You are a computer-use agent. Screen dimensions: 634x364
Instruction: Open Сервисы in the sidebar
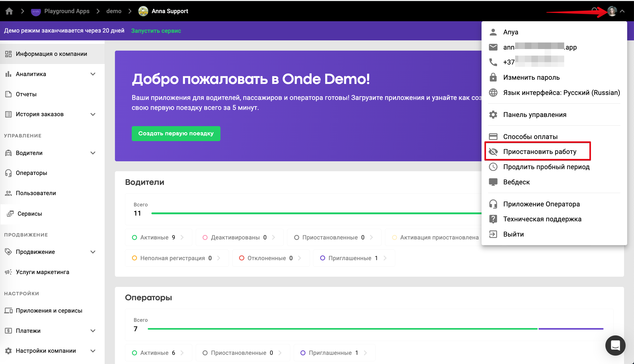[x=30, y=214]
